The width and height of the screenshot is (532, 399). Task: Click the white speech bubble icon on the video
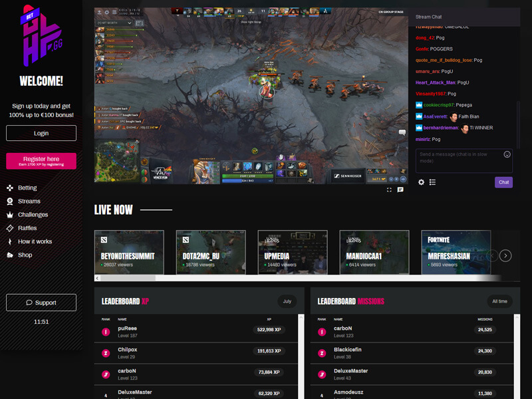point(402,132)
